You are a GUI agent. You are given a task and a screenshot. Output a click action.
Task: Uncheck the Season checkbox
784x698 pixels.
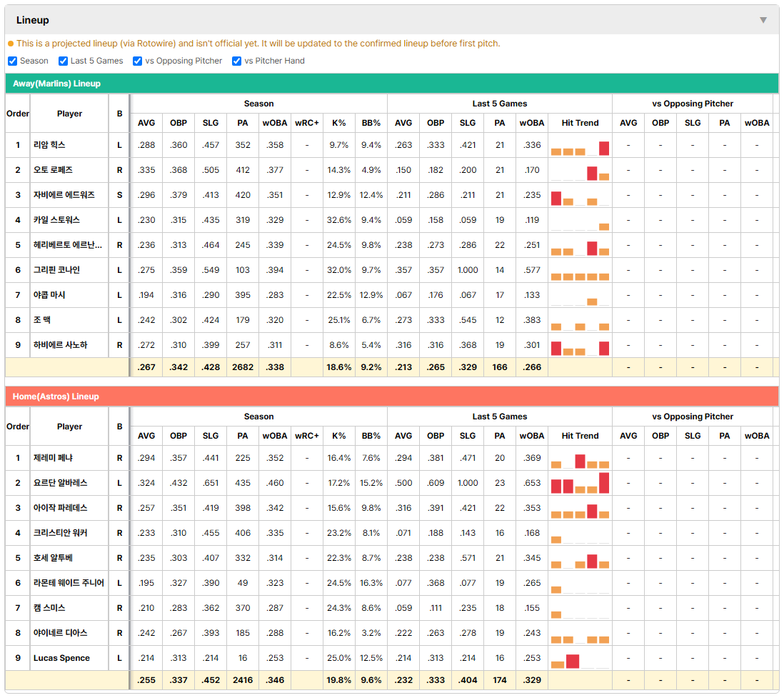pos(13,61)
